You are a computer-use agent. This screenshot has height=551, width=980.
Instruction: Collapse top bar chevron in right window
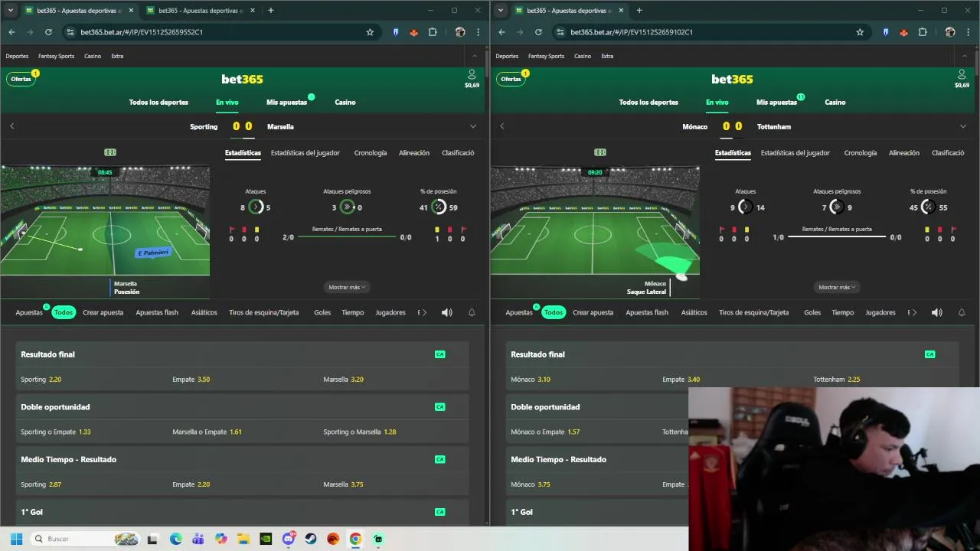click(x=964, y=56)
